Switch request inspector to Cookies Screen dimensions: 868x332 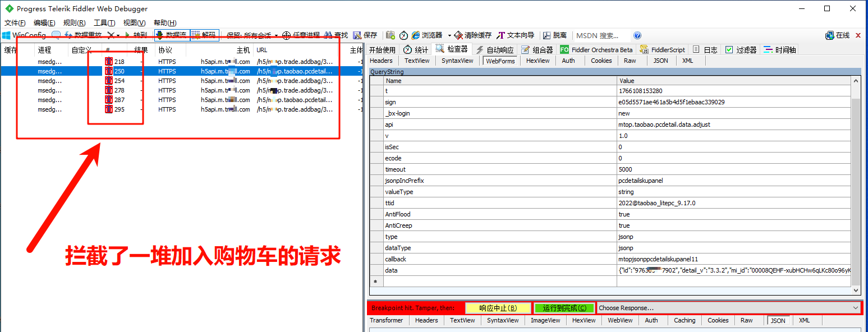pos(601,61)
